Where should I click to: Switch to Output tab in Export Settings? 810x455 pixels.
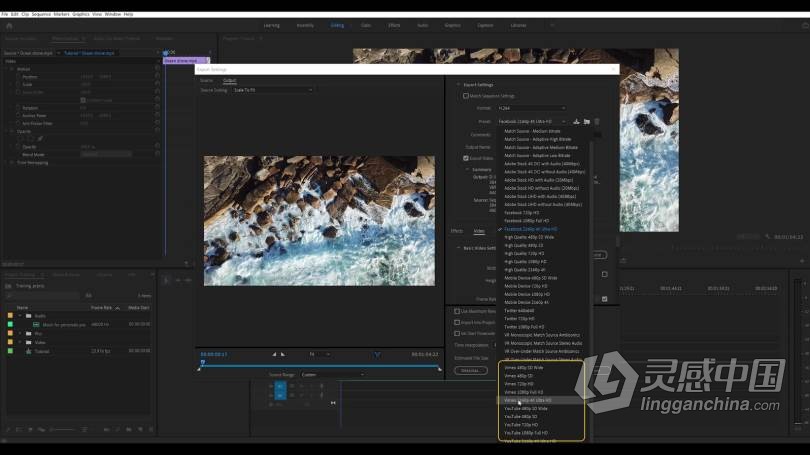point(229,81)
